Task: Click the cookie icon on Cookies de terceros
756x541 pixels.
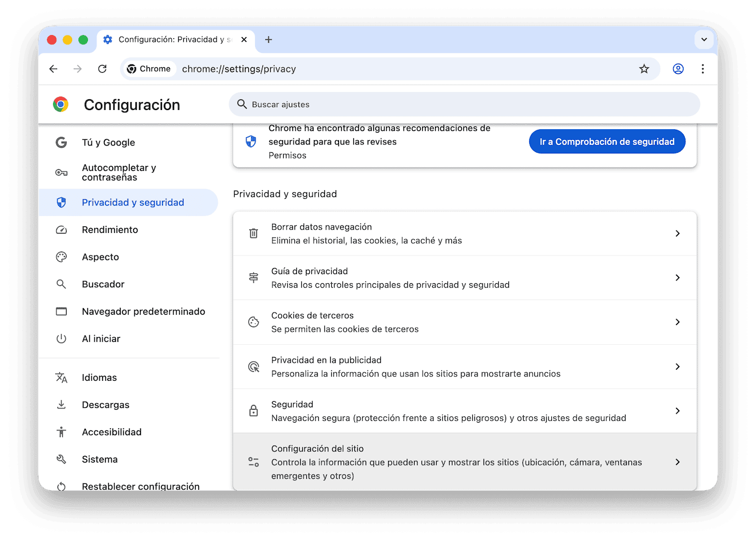Action: pyautogui.click(x=253, y=322)
